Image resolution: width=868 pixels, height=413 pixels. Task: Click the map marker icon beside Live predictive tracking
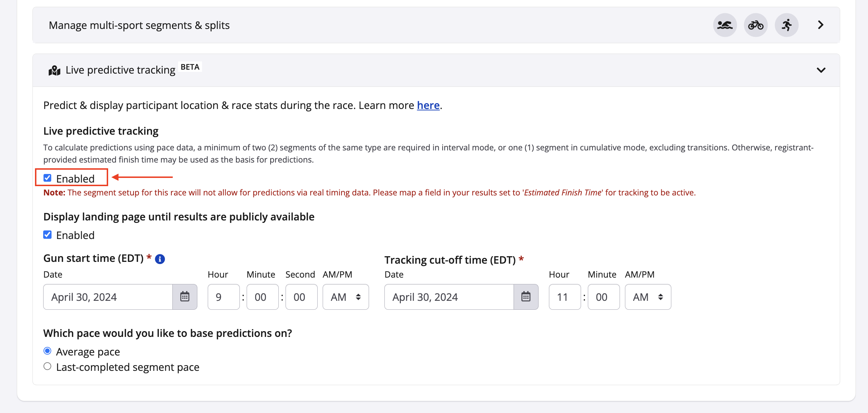(55, 70)
